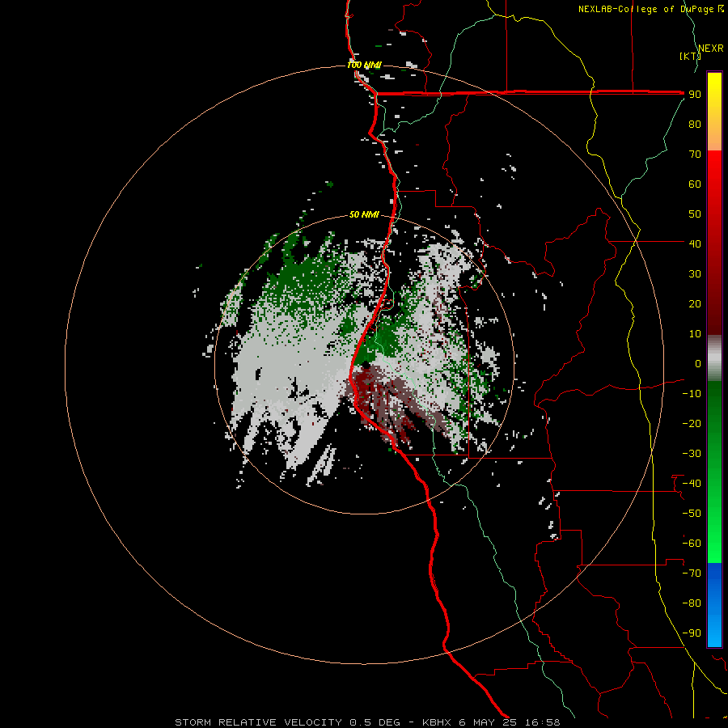The height and width of the screenshot is (728, 728).
Task: Click the -30 value on velocity scale
Action: tap(692, 454)
